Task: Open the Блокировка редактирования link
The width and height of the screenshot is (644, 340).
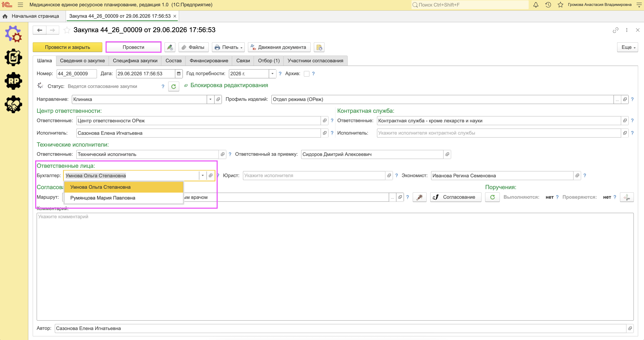Action: click(x=229, y=85)
